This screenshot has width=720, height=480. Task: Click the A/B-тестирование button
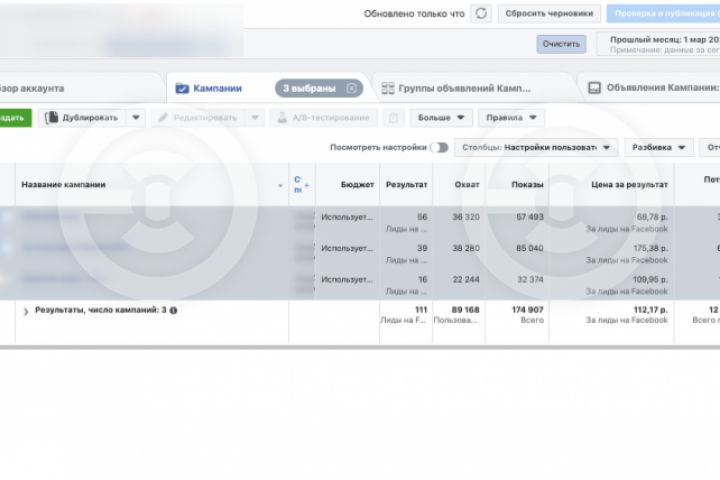pos(324,118)
